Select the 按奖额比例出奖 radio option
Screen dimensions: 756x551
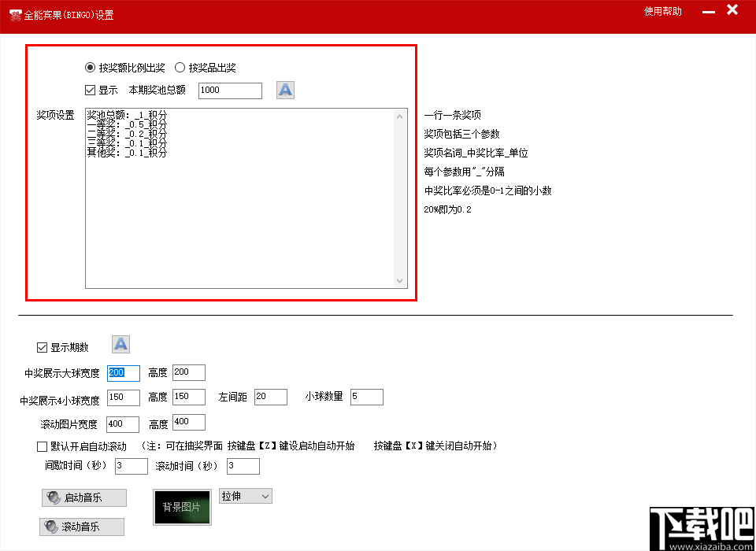coord(91,68)
